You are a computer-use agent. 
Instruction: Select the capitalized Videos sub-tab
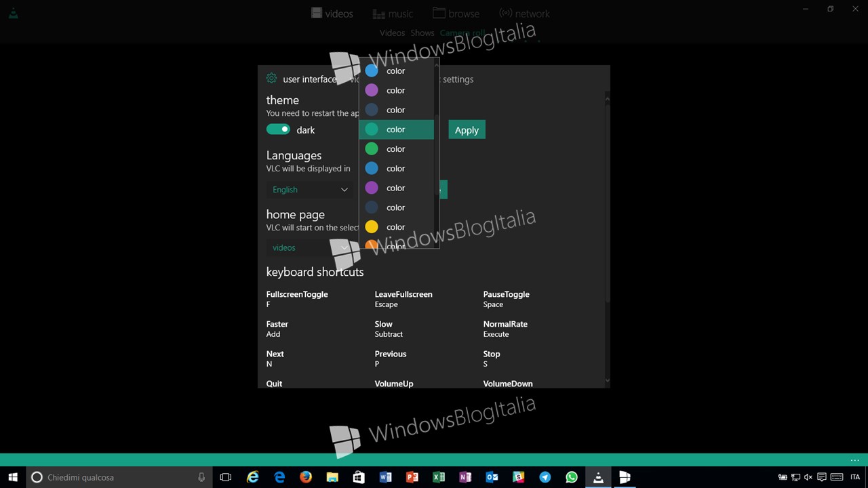tap(392, 33)
